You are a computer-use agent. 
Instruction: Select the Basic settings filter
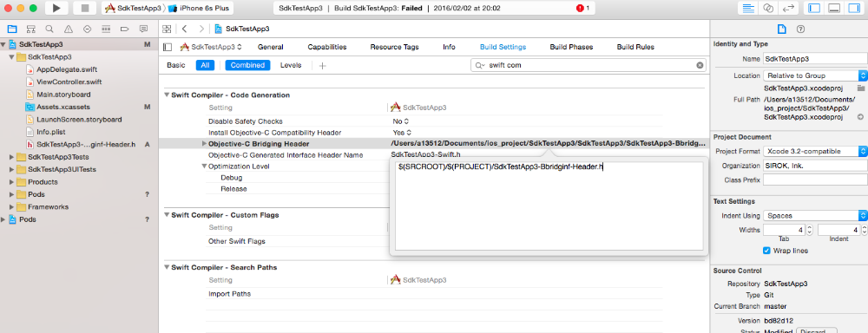[x=176, y=65]
